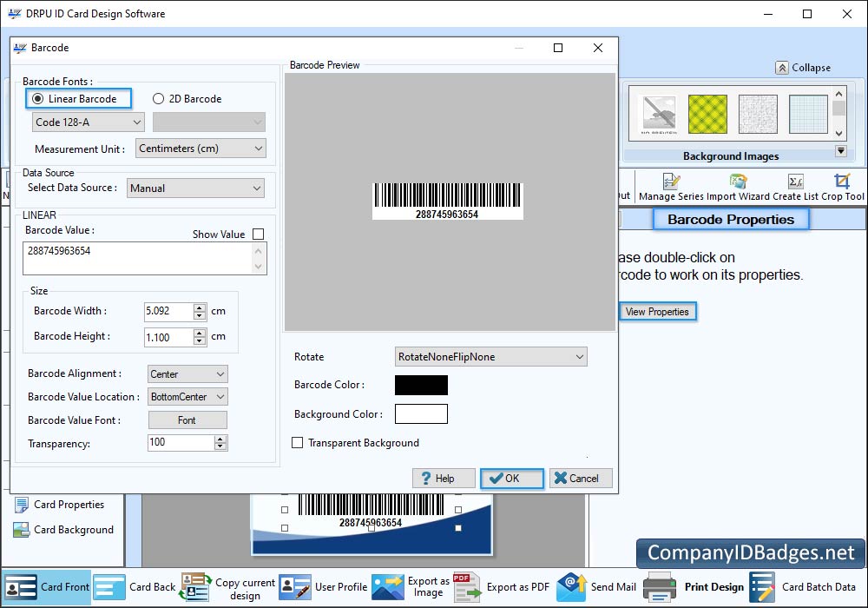
Task: Click the OK button
Action: point(512,479)
